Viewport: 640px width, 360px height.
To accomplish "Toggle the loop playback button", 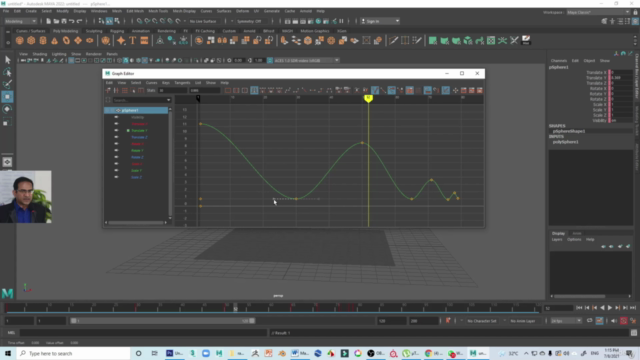I will [589, 321].
